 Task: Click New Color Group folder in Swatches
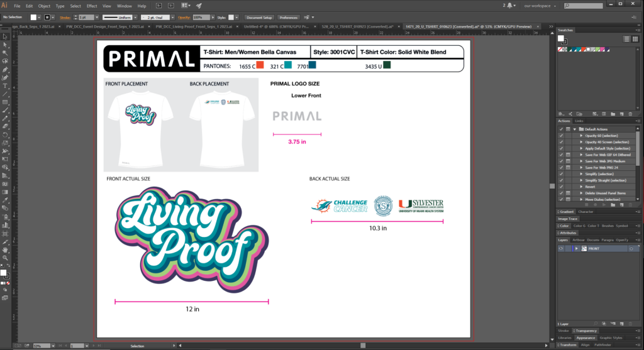pos(613,114)
